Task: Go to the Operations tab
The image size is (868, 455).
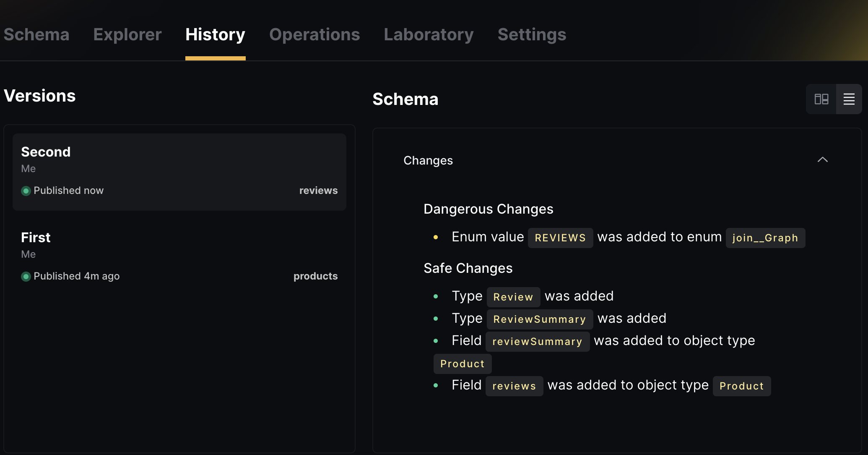Action: (314, 34)
